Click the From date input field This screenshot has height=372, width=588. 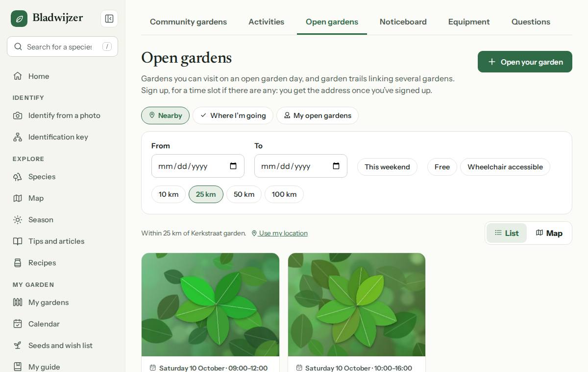click(198, 166)
